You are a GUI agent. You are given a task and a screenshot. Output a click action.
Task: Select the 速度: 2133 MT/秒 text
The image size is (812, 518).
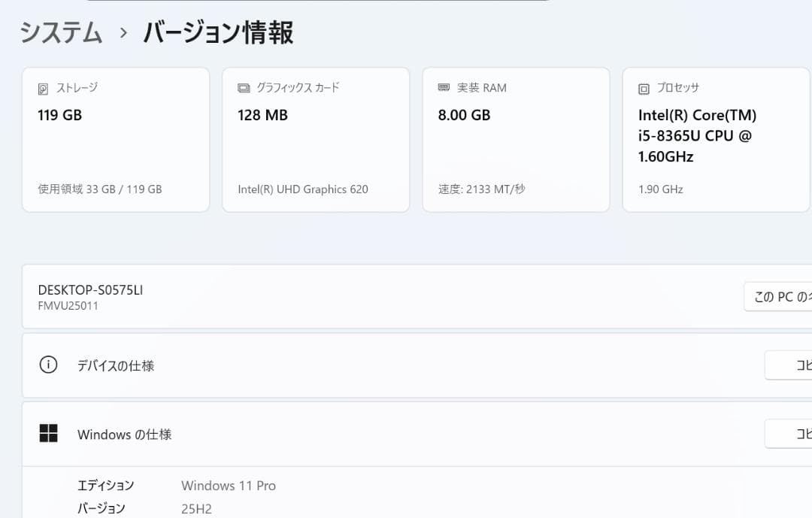482,189
